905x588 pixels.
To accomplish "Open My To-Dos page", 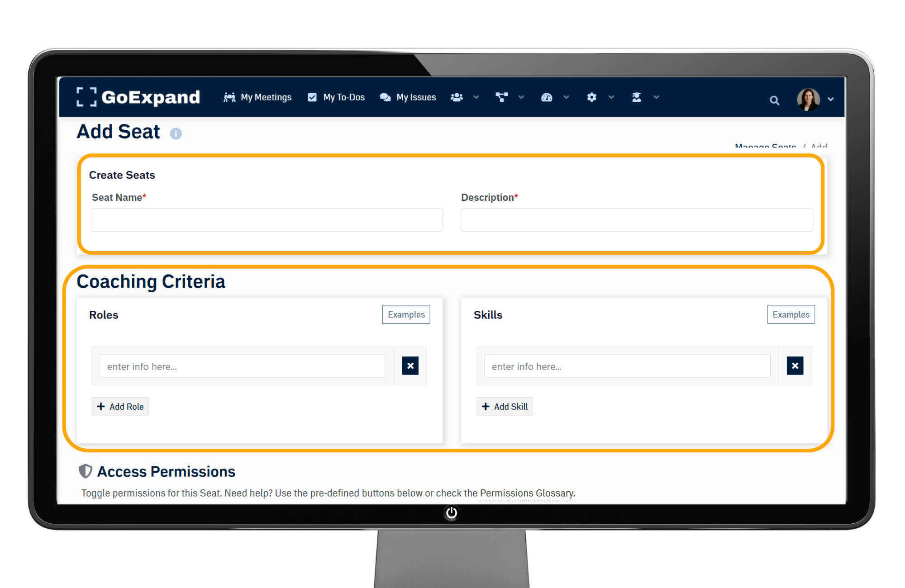I will pos(336,97).
